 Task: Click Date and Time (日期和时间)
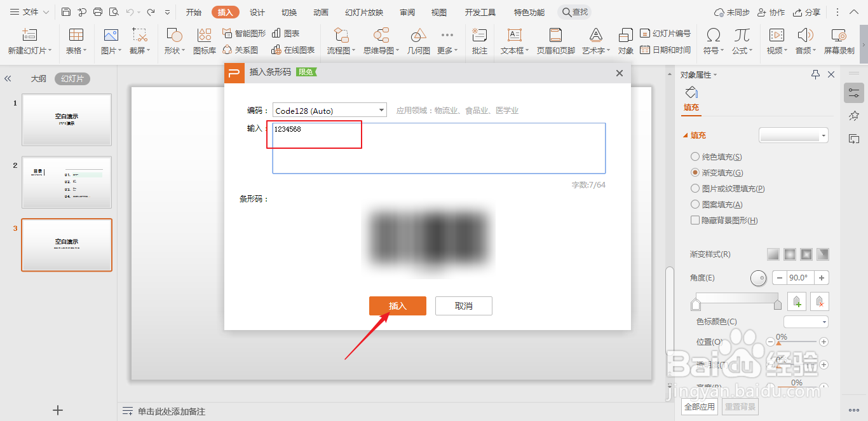[665, 50]
